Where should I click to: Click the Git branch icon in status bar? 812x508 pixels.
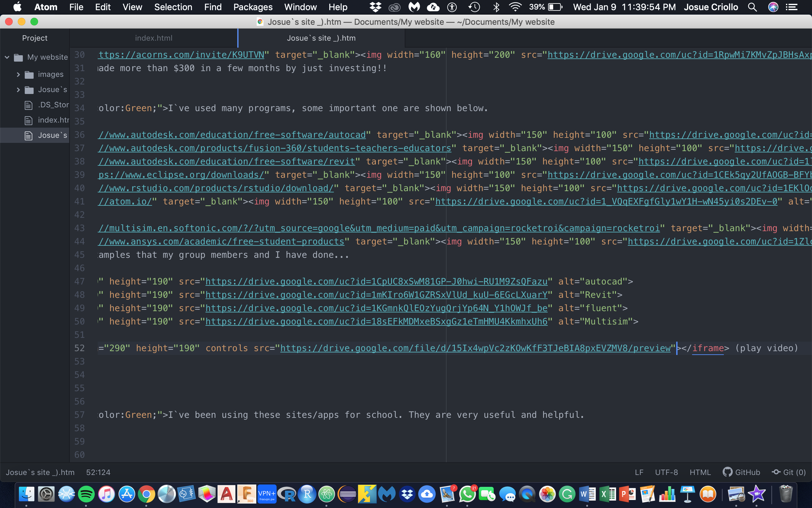pyautogui.click(x=776, y=472)
